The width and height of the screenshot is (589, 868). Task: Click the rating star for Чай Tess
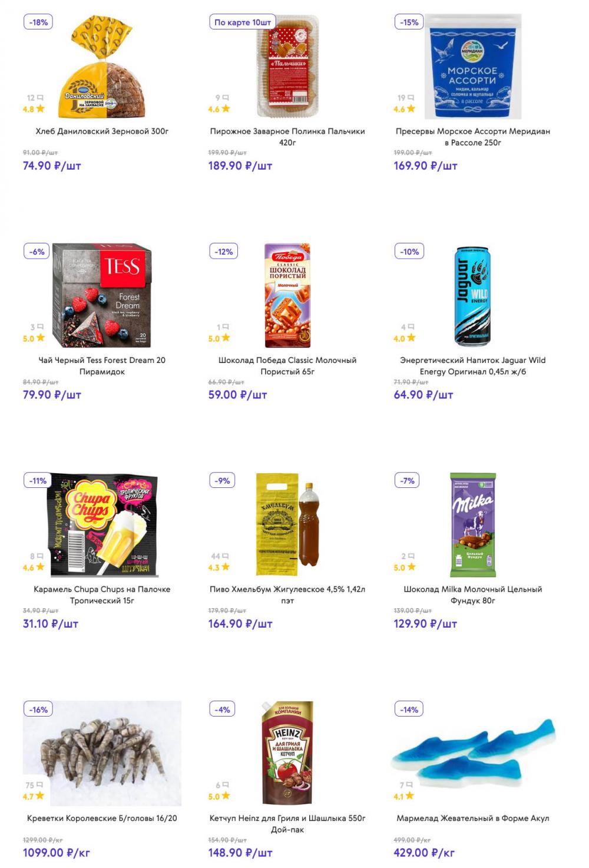click(x=41, y=338)
